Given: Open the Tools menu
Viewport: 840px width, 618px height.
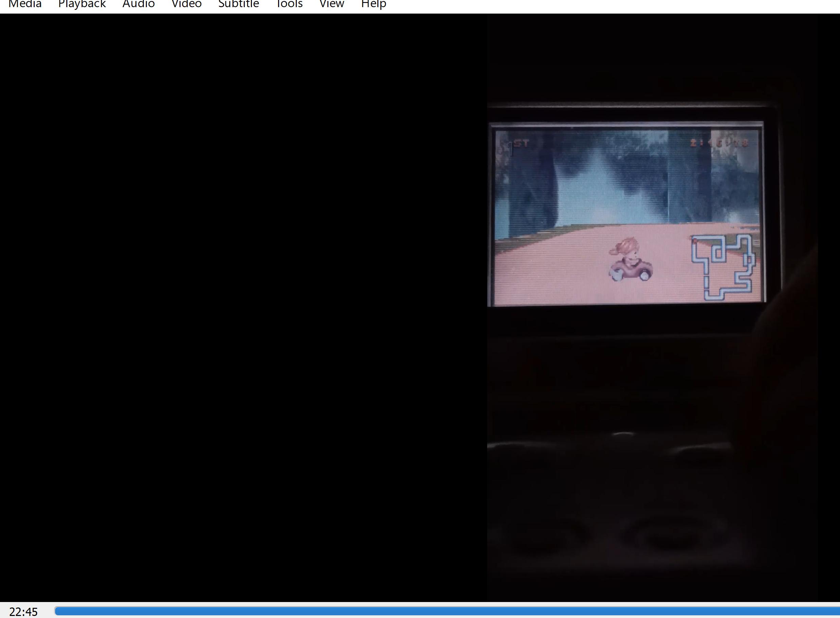Looking at the screenshot, I should click(289, 4).
